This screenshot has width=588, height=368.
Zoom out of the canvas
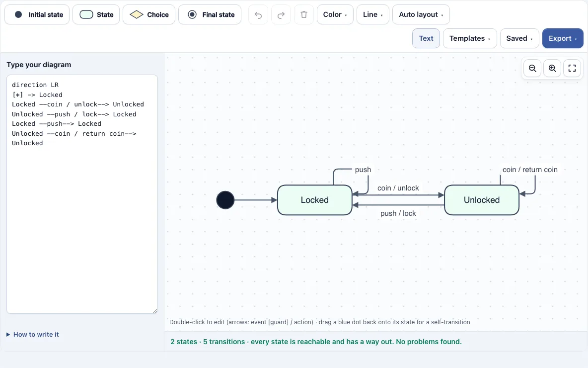pyautogui.click(x=532, y=68)
